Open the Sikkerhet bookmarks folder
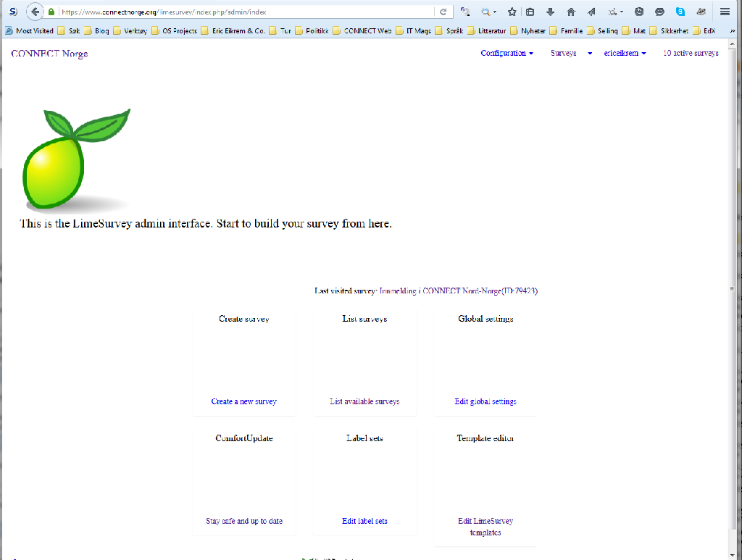The width and height of the screenshot is (742, 560). (x=669, y=30)
